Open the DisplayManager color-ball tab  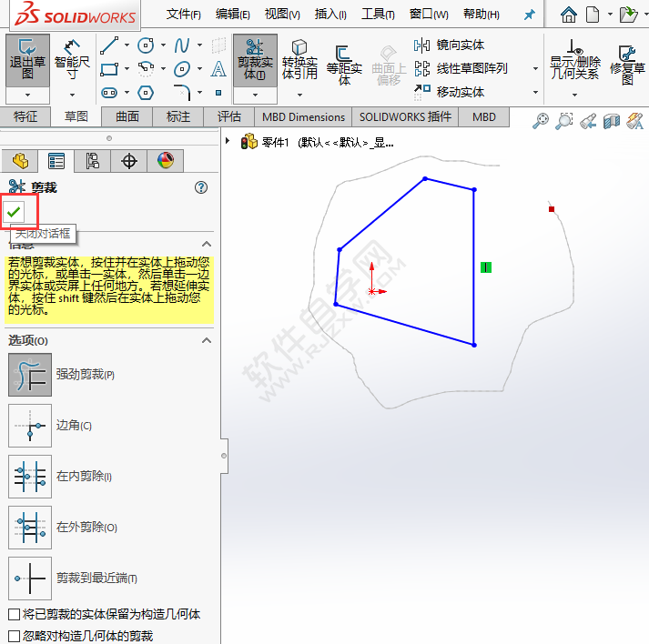tap(165, 161)
